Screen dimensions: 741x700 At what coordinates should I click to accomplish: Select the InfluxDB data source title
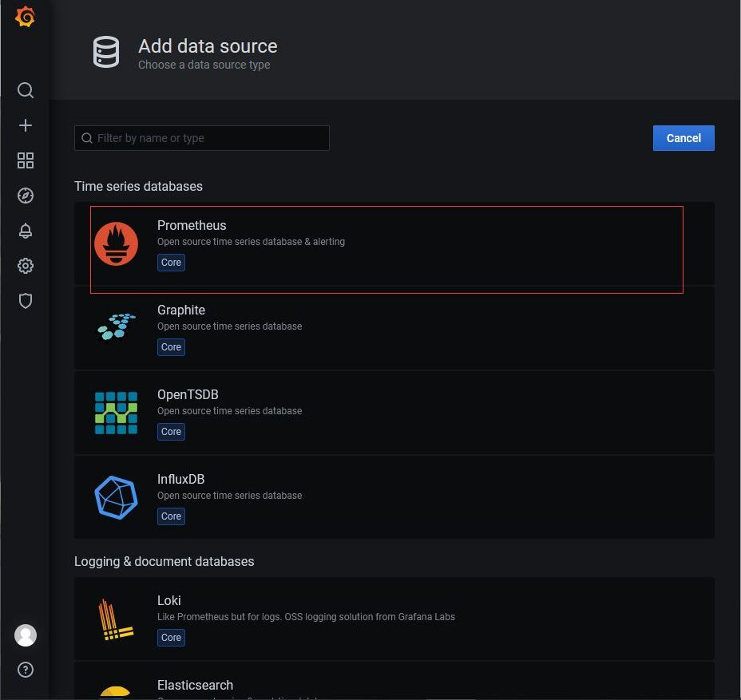tap(181, 479)
